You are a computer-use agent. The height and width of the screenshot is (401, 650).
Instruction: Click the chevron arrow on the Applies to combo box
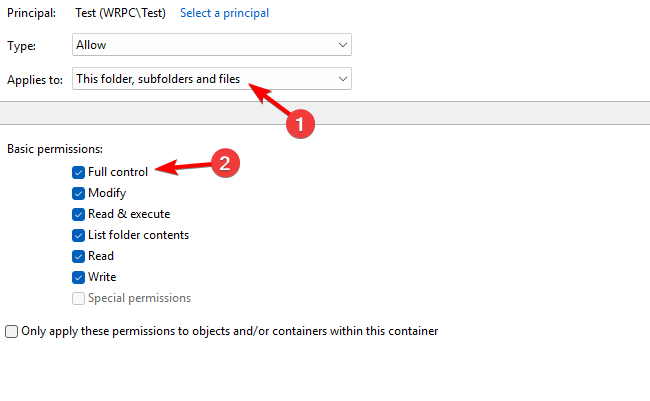pyautogui.click(x=343, y=79)
